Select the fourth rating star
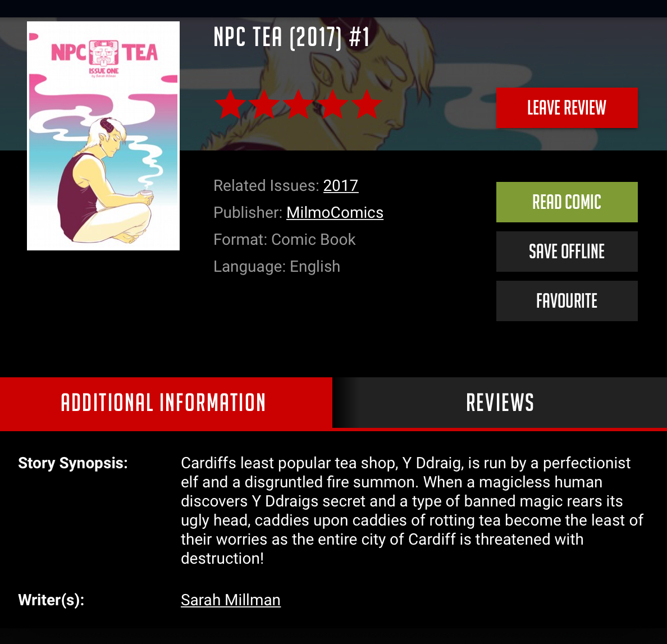The height and width of the screenshot is (644, 667). click(332, 104)
